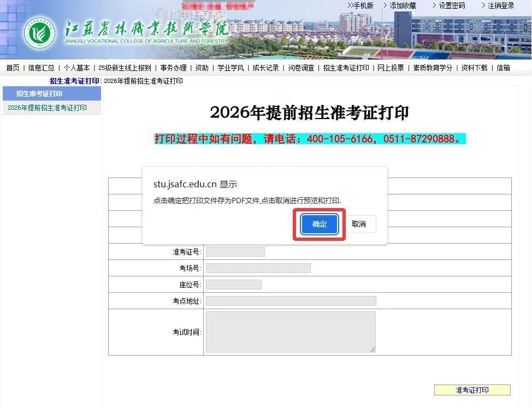
Task: Select the 事务办理 menu item
Action: 173,68
